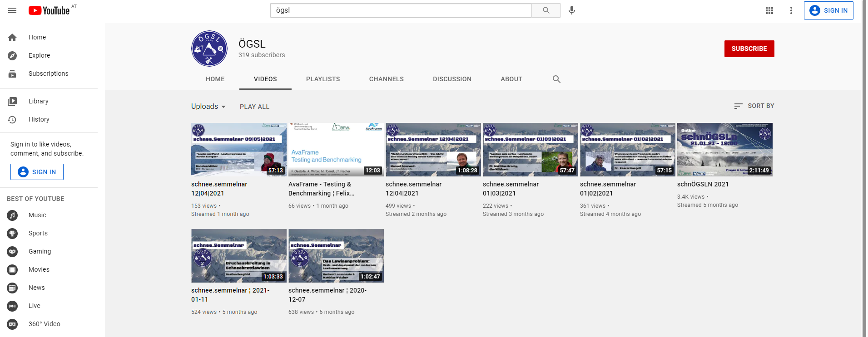Open the SORT BY menu
Screen dimensions: 868x337
coord(754,106)
